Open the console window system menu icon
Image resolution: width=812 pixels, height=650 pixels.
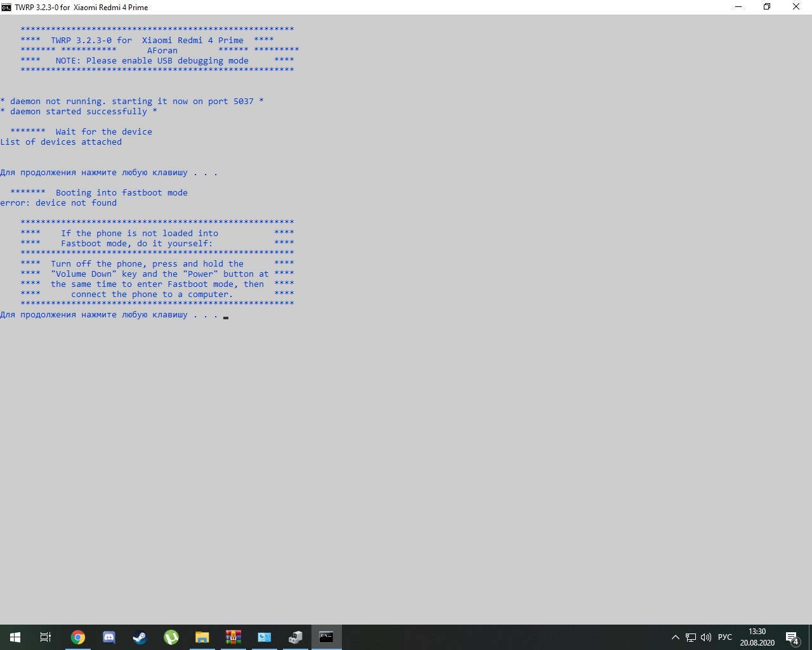[6, 7]
